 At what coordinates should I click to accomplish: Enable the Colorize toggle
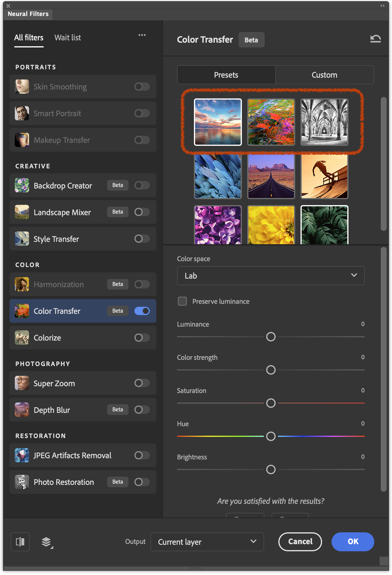tap(142, 338)
